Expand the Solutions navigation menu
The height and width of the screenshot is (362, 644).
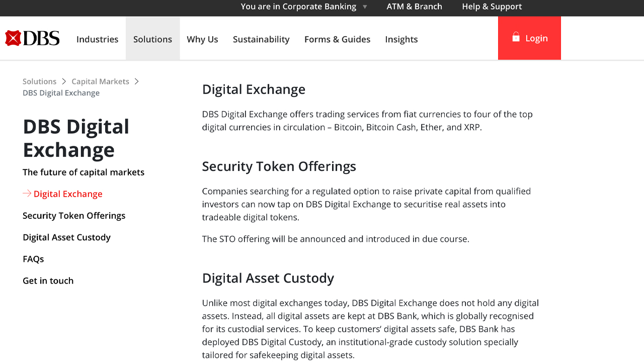point(152,39)
